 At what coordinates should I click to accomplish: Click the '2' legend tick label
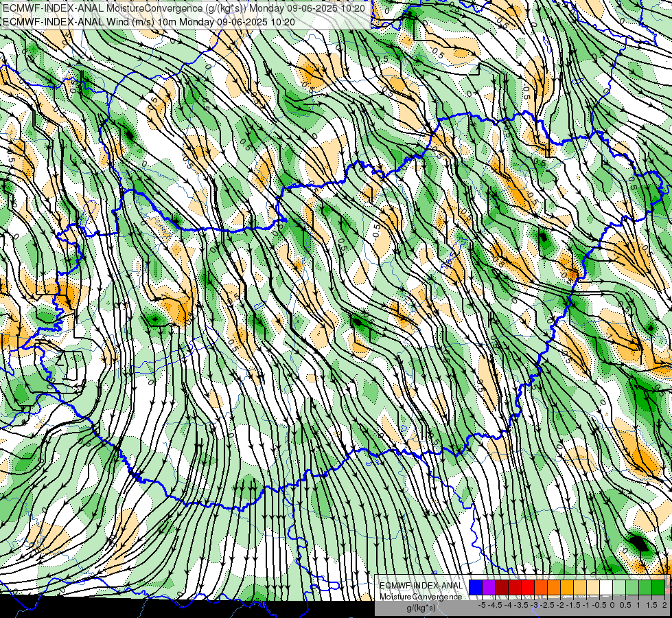click(x=664, y=605)
